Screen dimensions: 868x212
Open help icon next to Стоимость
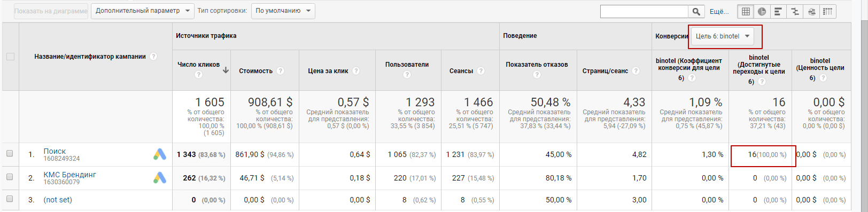point(281,71)
